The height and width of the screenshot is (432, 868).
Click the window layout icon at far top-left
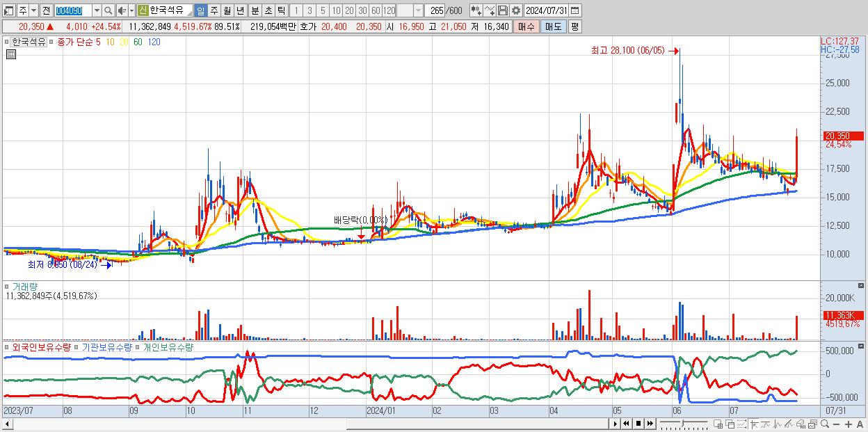8,10
